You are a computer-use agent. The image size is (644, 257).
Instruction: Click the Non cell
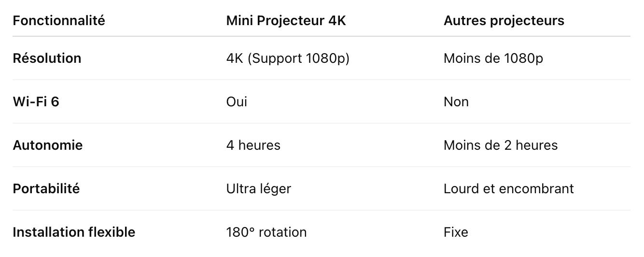pos(456,102)
